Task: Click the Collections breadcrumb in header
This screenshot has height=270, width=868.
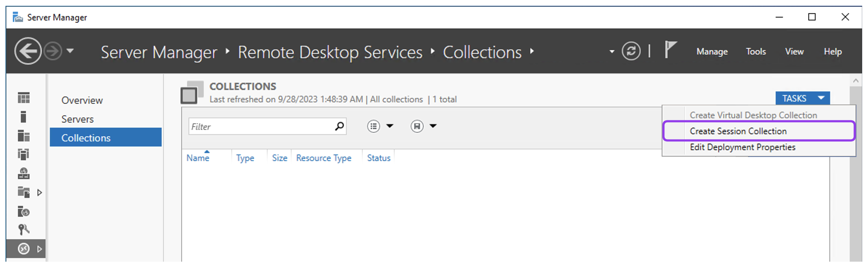Action: (482, 52)
